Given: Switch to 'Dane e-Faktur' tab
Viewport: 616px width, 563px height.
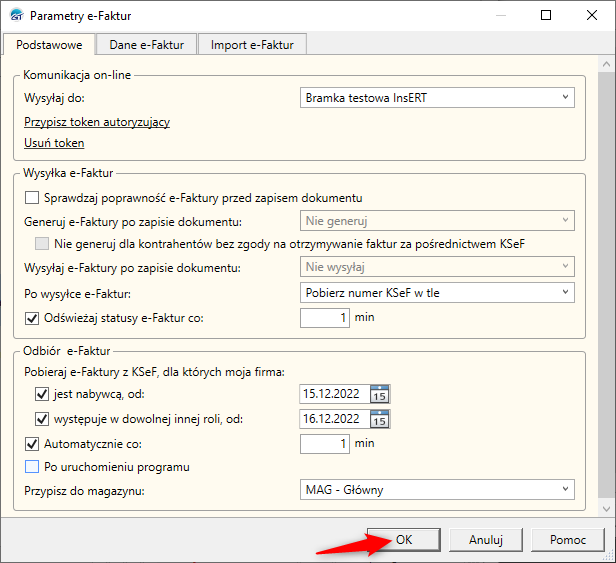Looking at the screenshot, I should tap(146, 44).
